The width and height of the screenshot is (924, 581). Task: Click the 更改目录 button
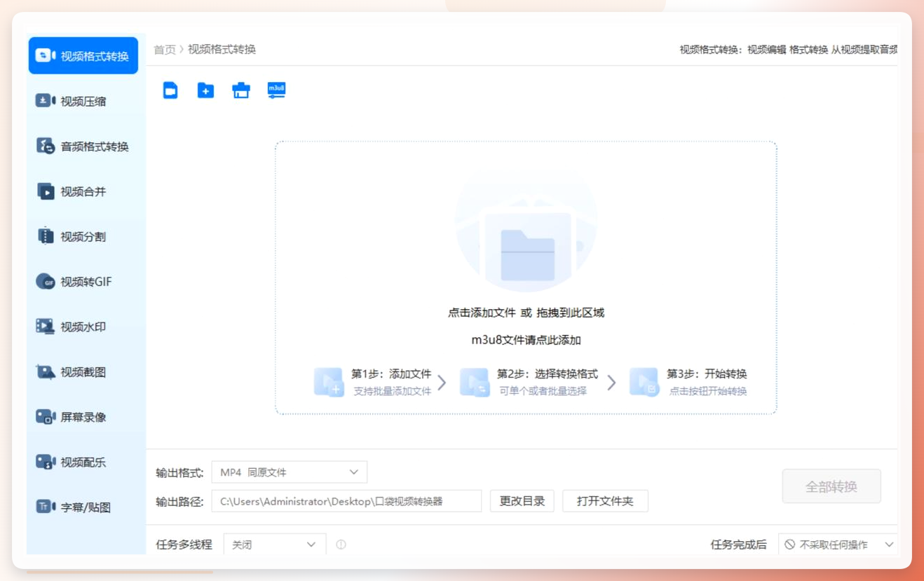click(x=522, y=501)
